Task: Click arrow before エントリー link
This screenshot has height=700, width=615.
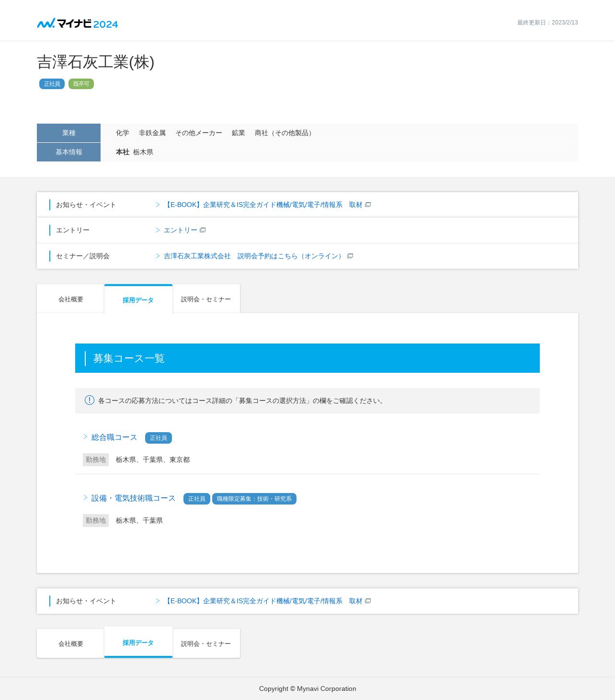Action: 158,230
